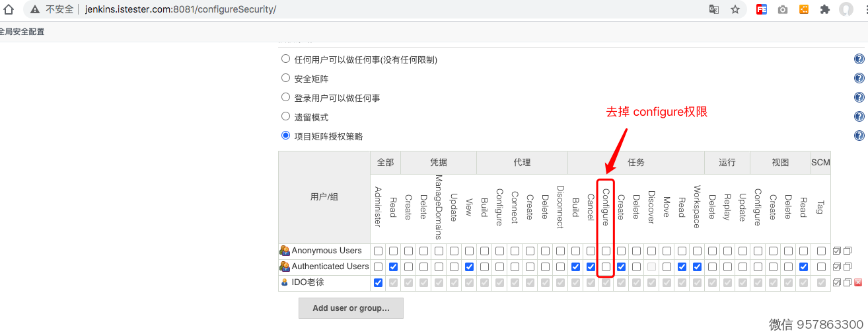The width and height of the screenshot is (868, 332).
Task: Open the red-blue FE extension
Action: [762, 10]
